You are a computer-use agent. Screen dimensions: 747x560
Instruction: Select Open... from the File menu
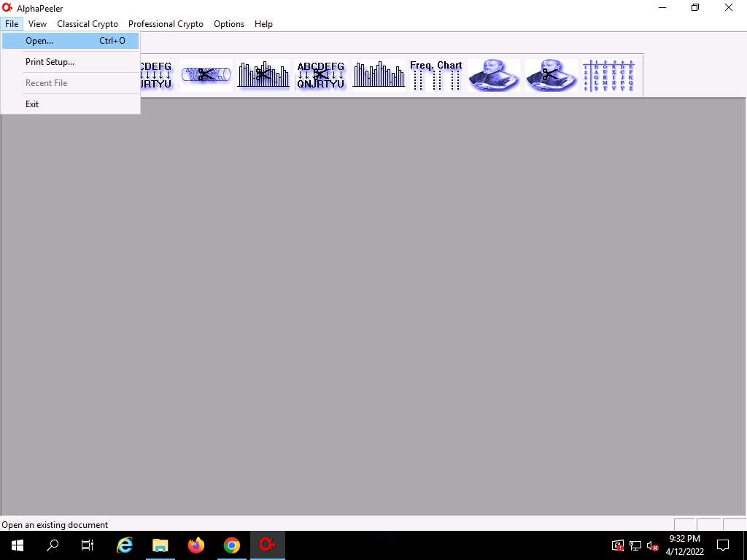pyautogui.click(x=39, y=41)
